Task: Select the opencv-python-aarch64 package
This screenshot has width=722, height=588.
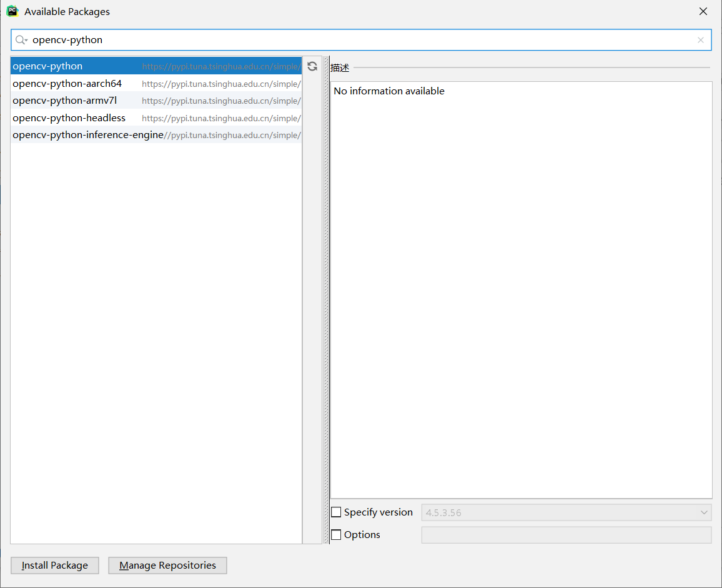Action: coord(156,83)
